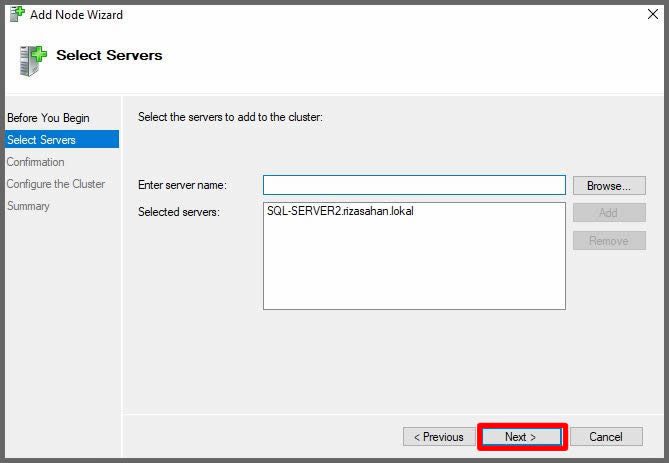The width and height of the screenshot is (669, 463).
Task: Click the "Selected servers:" label
Action: (x=178, y=212)
